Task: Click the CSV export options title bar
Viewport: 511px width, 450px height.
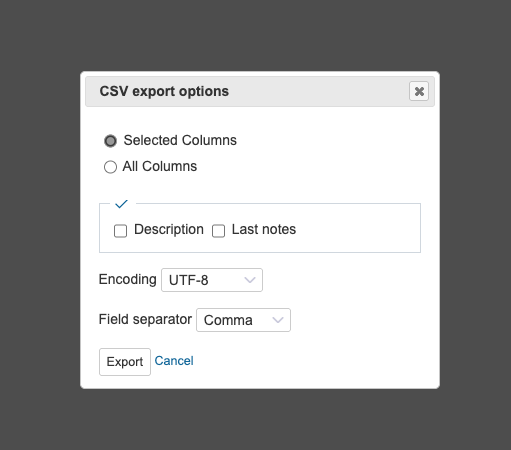Action: (260, 91)
